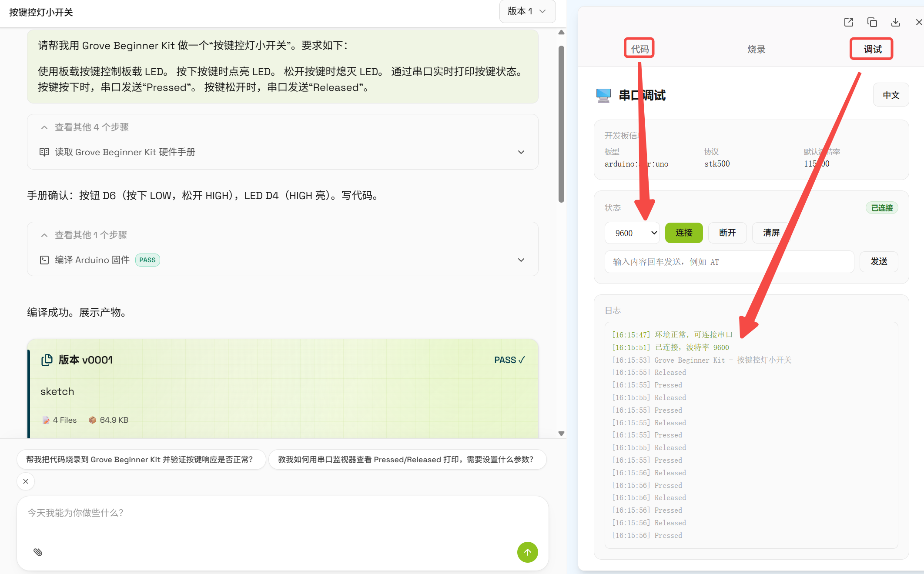Viewport: 924px width, 574px height.
Task: Close the right debug panel
Action: click(x=919, y=22)
